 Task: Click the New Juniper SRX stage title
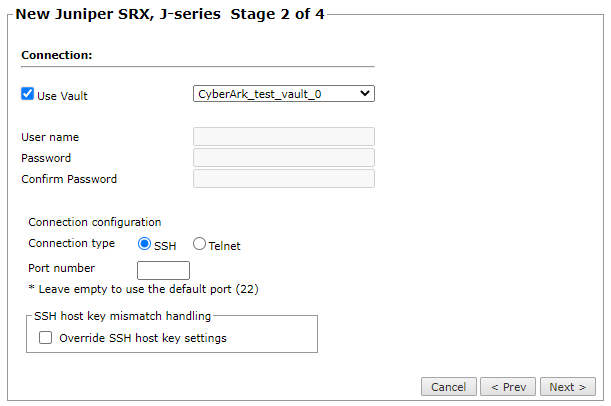coord(169,15)
